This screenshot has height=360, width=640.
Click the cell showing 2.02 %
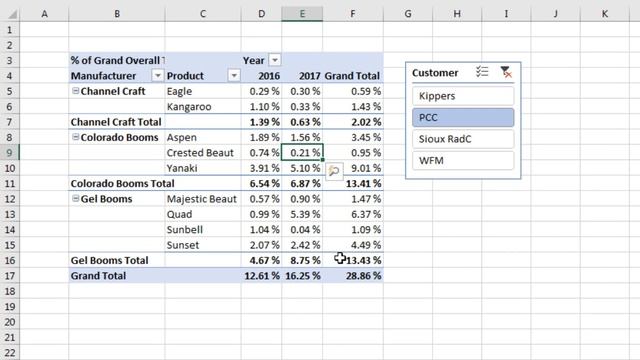353,122
